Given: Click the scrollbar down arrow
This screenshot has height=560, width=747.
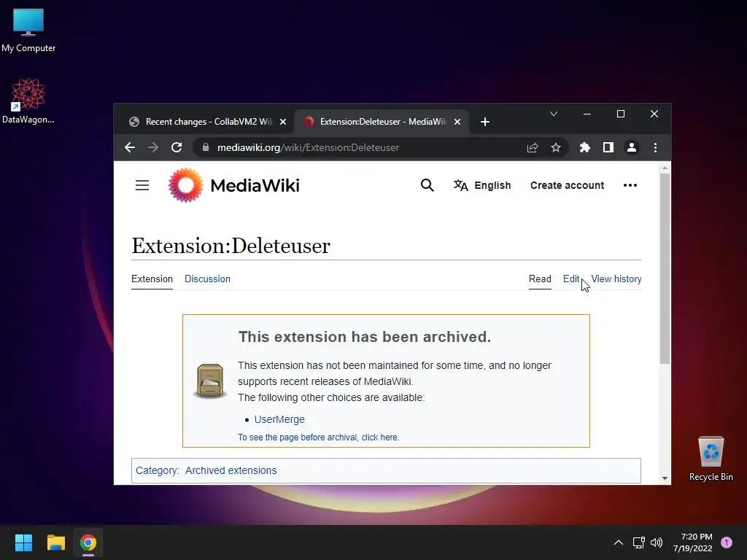Looking at the screenshot, I should (665, 478).
